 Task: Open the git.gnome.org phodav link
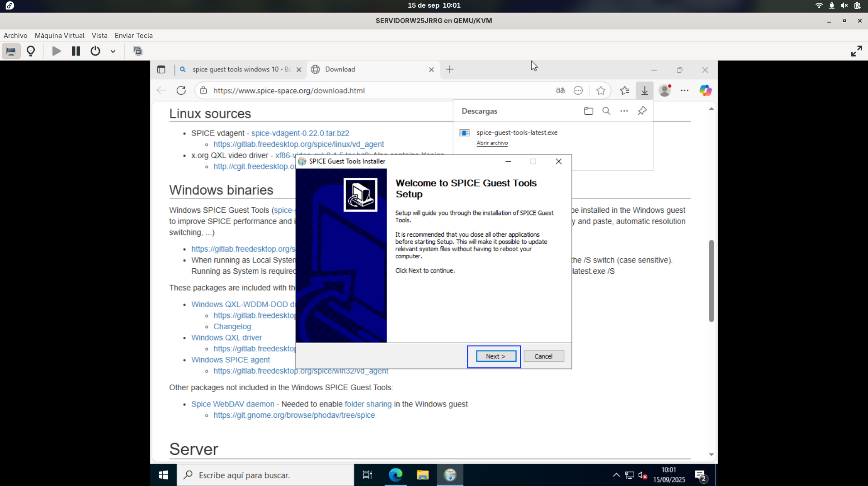(294, 416)
